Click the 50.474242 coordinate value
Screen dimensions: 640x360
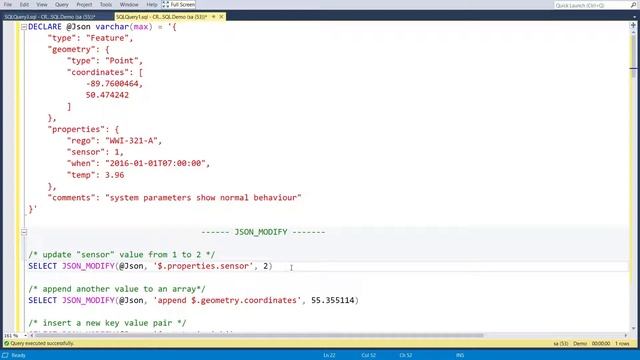click(x=107, y=95)
